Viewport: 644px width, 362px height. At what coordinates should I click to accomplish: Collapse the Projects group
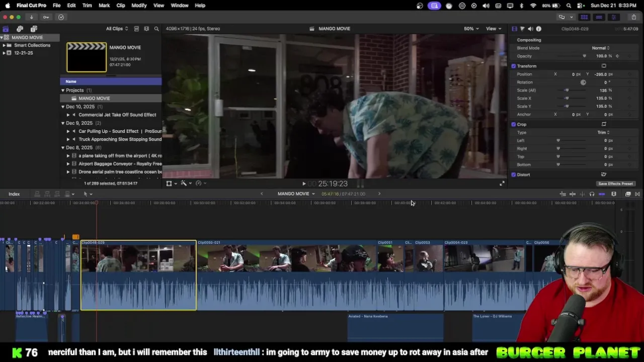63,90
